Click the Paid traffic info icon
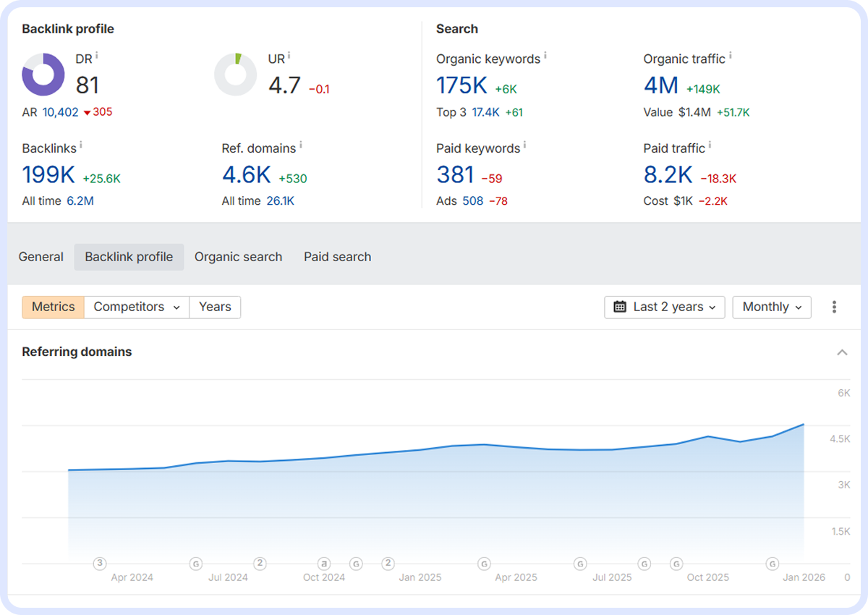 click(710, 145)
